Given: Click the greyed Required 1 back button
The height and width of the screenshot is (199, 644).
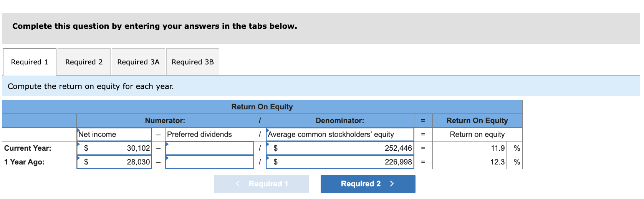Looking at the screenshot, I should point(262,184).
